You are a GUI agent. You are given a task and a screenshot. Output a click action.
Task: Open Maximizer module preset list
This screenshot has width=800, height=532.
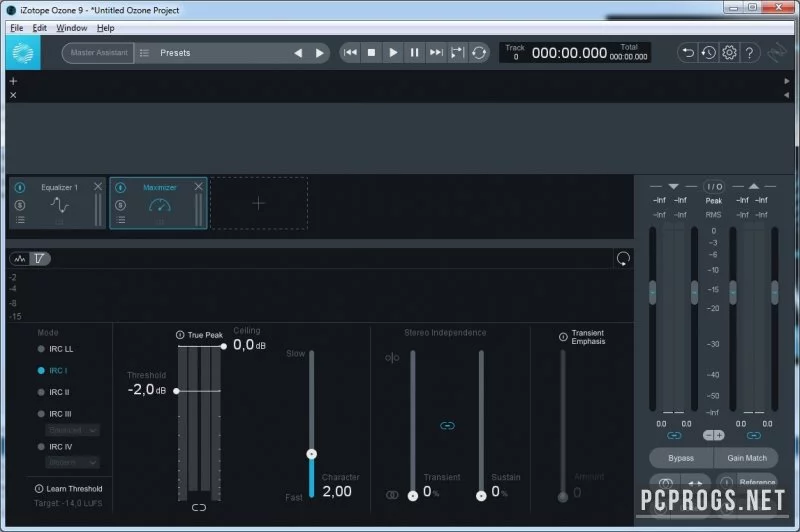pos(120,220)
